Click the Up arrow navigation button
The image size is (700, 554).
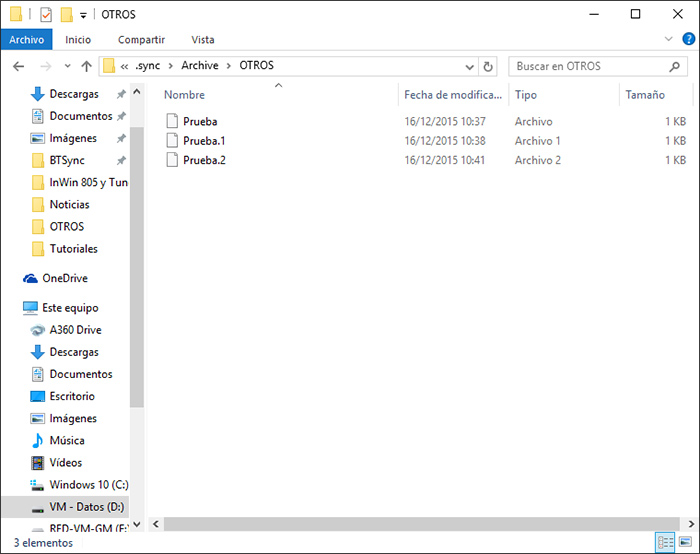tap(87, 66)
